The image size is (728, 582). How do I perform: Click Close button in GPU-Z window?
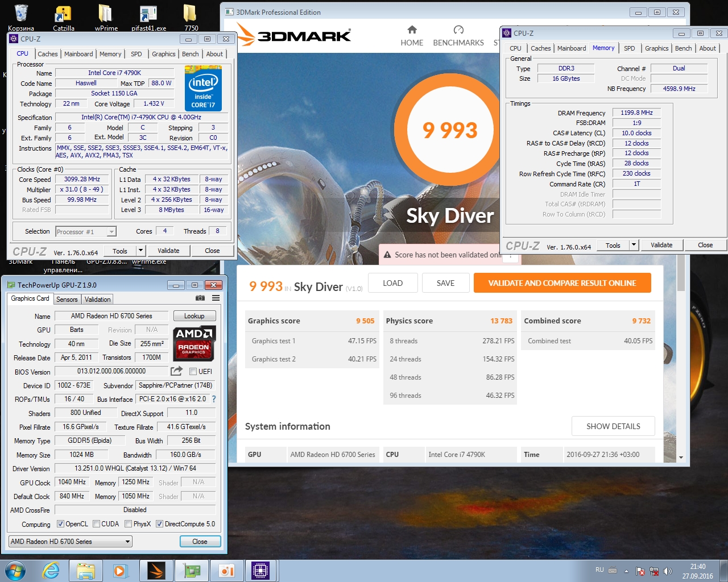(200, 542)
